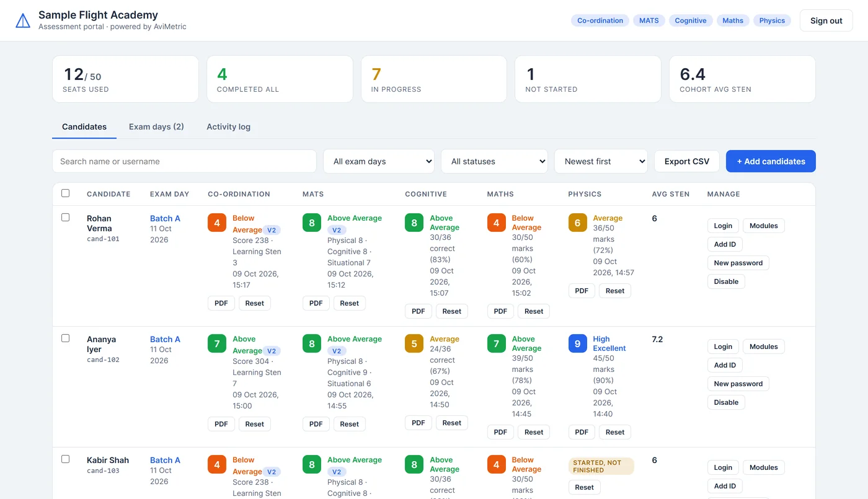Click Kabir Shah's username cand-103
Image resolution: width=868 pixels, height=499 pixels.
(103, 471)
